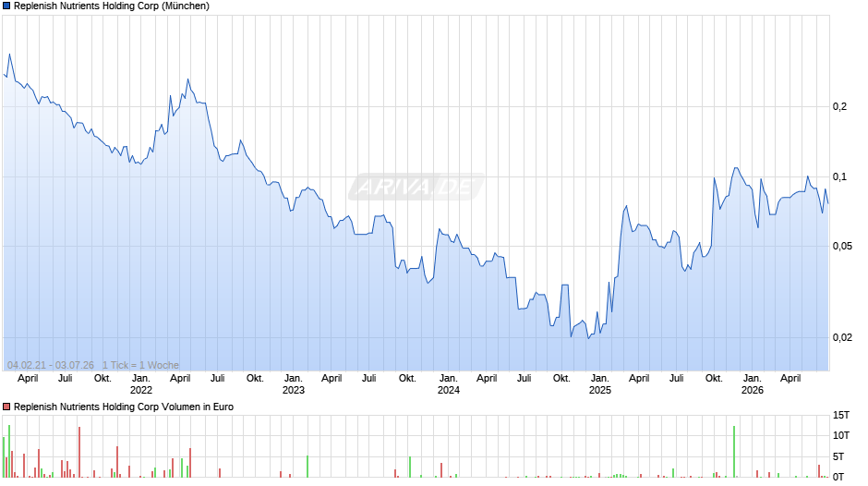The height and width of the screenshot is (486, 868).
Task: Click the 'Jan. 2022' axis label
Action: coord(141,384)
